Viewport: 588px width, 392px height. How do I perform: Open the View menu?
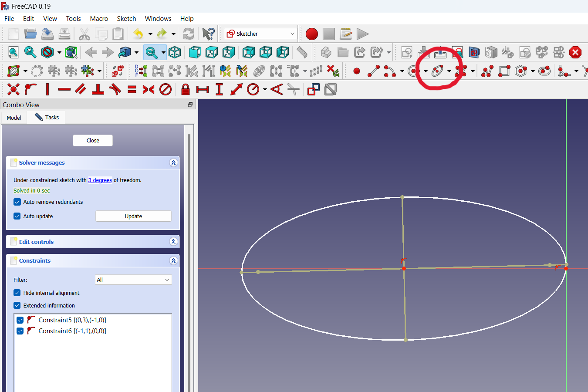pyautogui.click(x=50, y=19)
